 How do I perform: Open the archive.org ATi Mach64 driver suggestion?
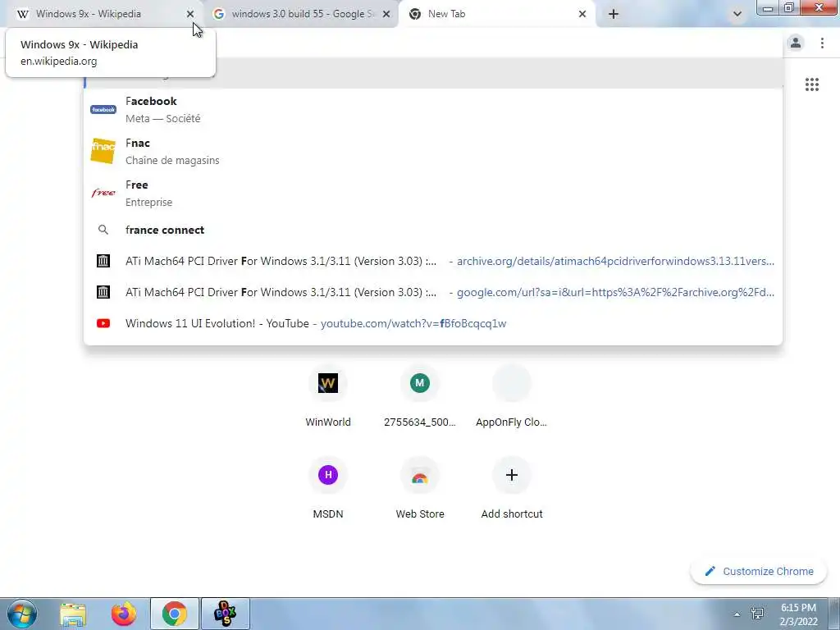point(433,261)
